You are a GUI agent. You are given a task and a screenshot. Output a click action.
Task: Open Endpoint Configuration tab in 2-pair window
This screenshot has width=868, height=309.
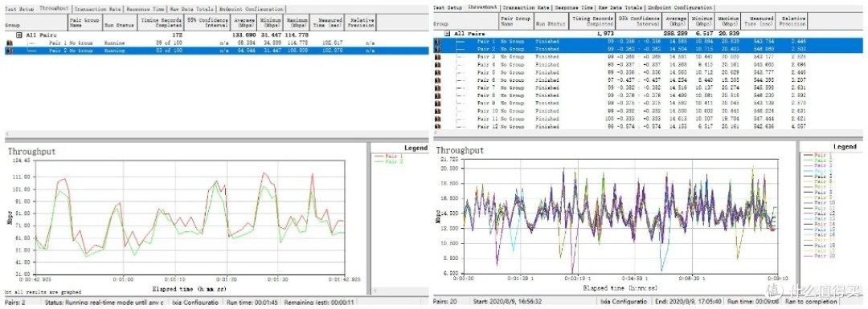coord(251,10)
